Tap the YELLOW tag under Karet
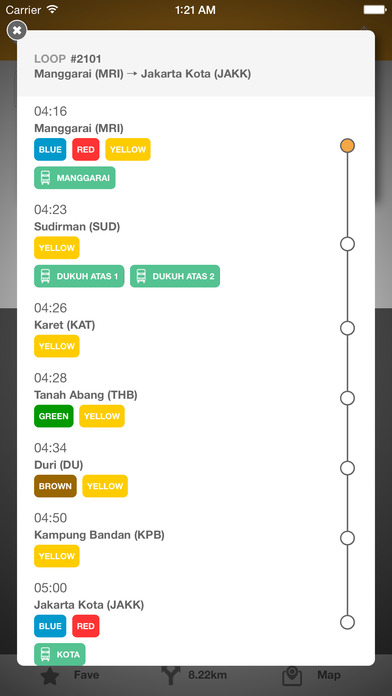 tap(57, 346)
